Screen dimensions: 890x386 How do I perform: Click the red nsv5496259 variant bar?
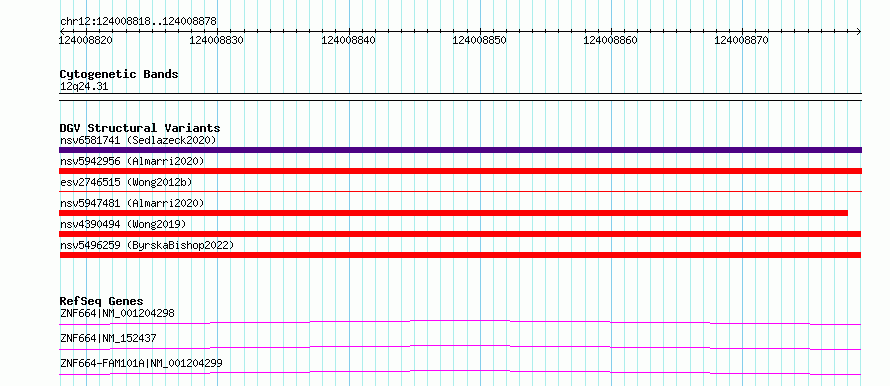point(460,255)
